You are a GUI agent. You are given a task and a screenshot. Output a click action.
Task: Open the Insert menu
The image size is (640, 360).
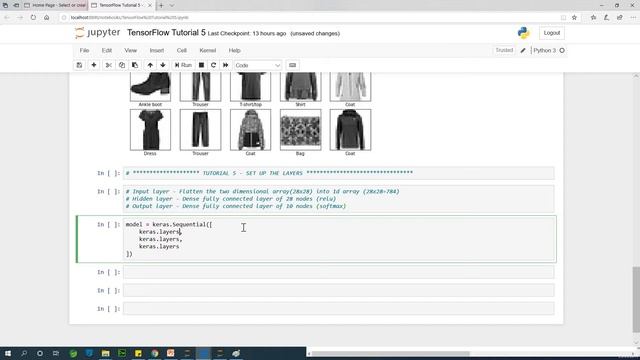click(157, 51)
